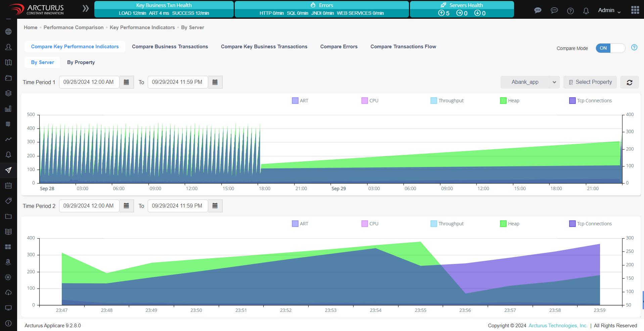Image resolution: width=644 pixels, height=331 pixels.
Task: Toggle Heap series in first chart legend
Action: coord(509,101)
